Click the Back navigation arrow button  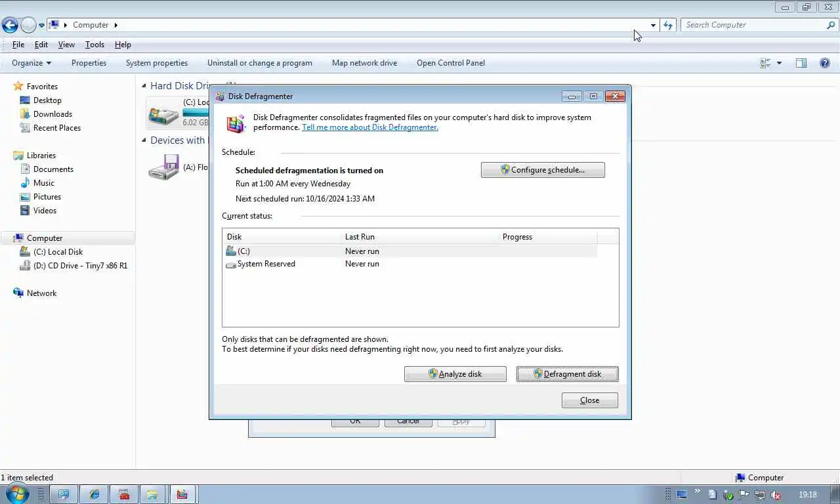10,25
